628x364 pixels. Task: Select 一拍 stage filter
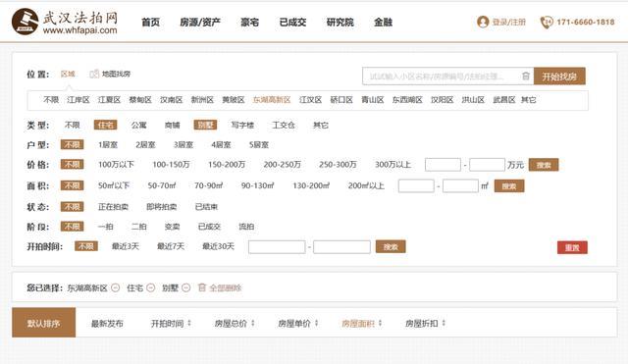[x=106, y=227]
